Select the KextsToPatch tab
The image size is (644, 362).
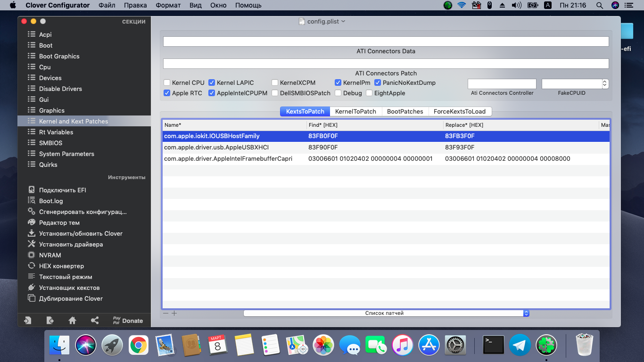[x=305, y=111]
